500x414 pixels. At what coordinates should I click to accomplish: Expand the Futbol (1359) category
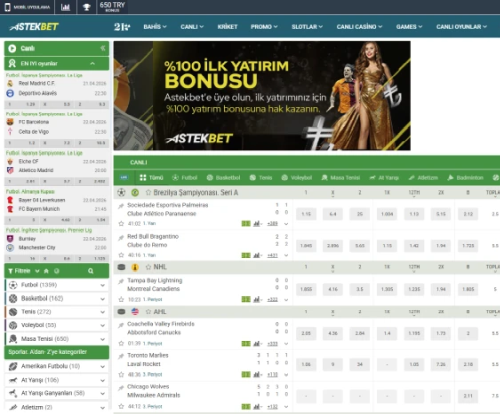tap(57, 285)
